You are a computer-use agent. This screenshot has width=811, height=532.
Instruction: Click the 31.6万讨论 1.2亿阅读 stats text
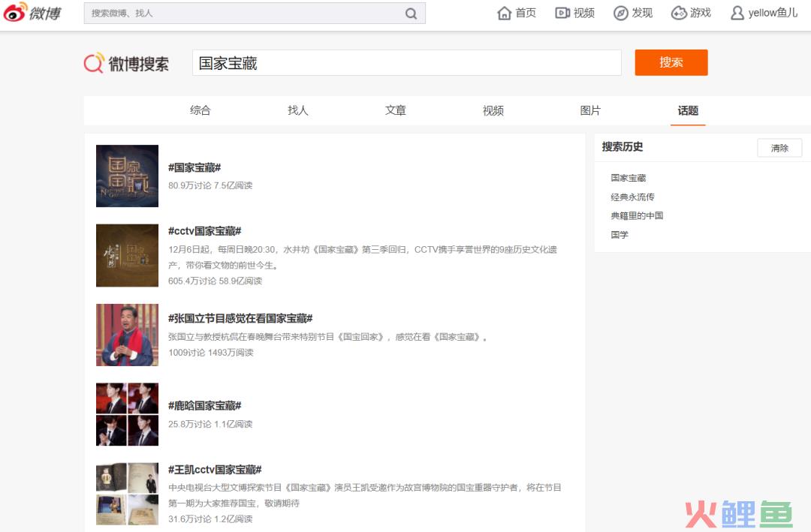tap(210, 519)
